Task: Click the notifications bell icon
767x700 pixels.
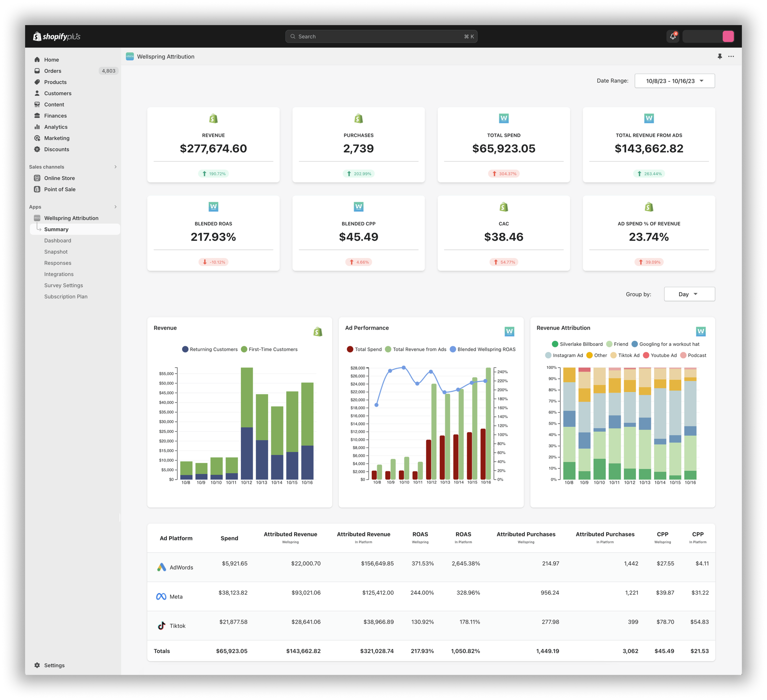Action: click(672, 37)
